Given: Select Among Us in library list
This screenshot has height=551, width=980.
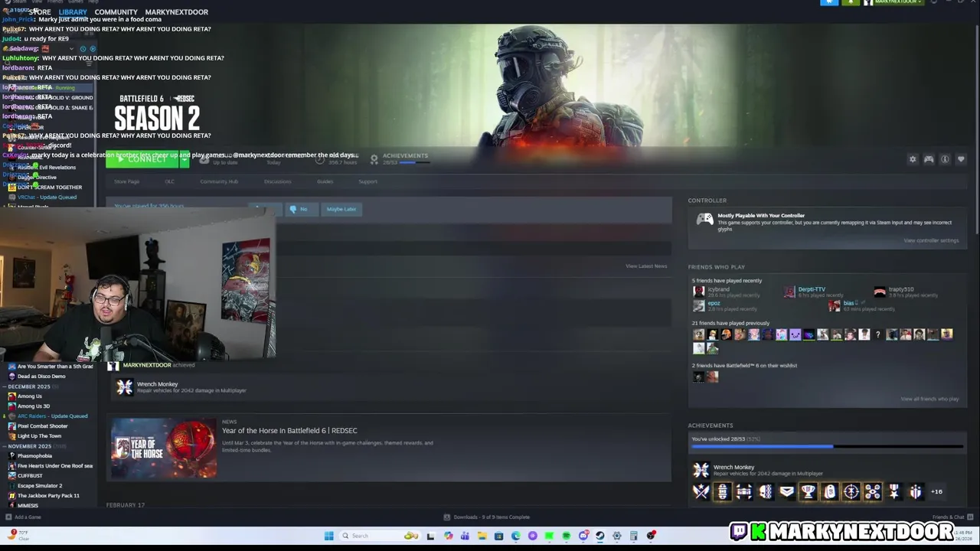Looking at the screenshot, I should (x=29, y=396).
